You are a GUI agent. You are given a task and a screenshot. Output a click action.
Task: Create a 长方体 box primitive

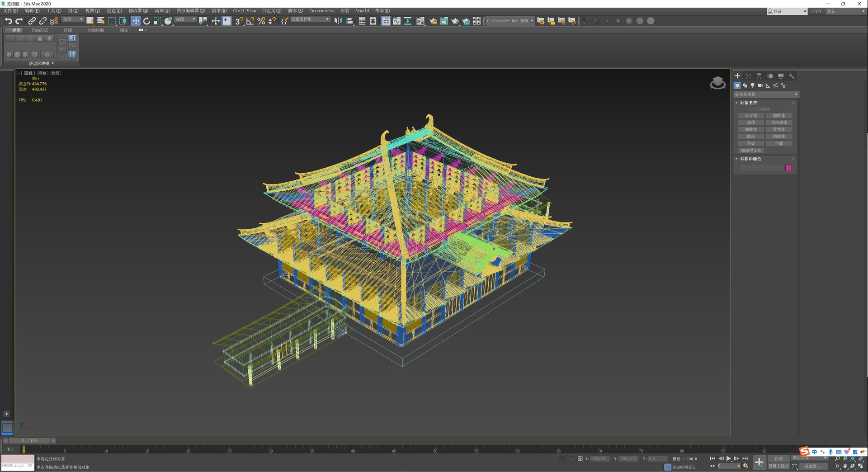[751, 116]
